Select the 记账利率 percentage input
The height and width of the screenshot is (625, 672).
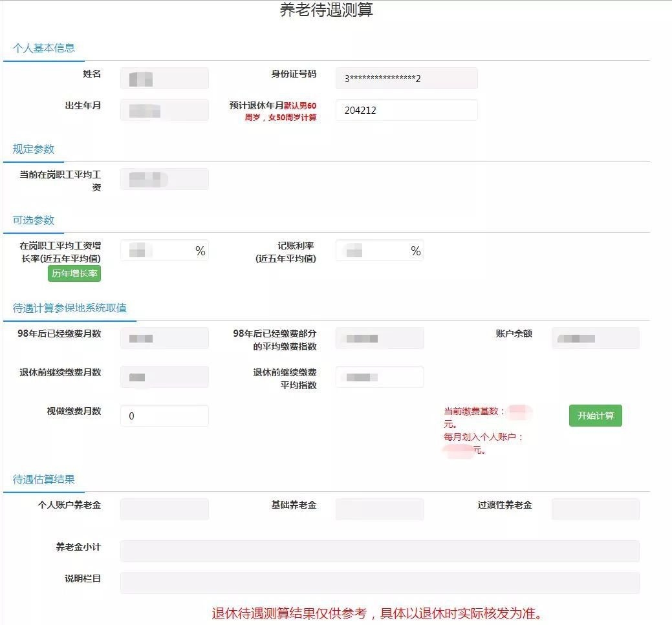(x=380, y=250)
